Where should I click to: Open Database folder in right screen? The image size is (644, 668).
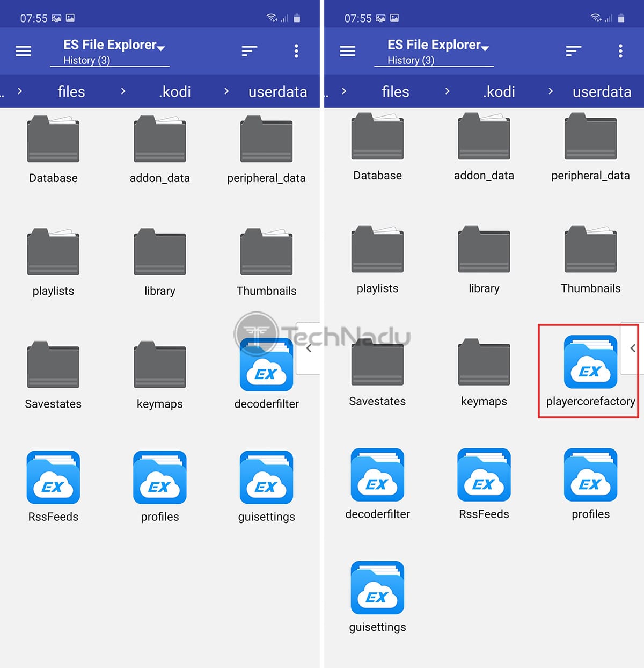(x=377, y=147)
